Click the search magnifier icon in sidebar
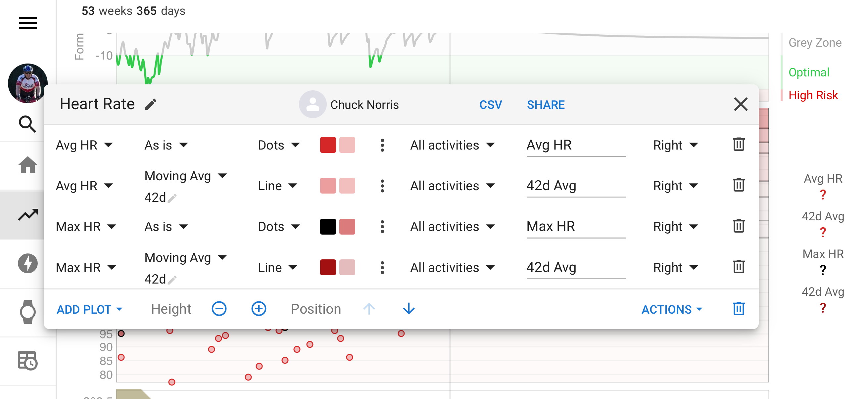 27,124
